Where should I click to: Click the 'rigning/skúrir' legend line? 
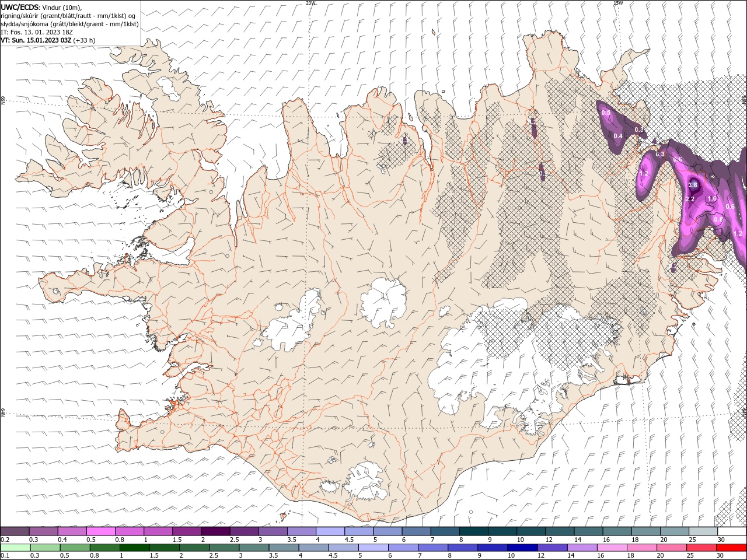tap(68, 16)
